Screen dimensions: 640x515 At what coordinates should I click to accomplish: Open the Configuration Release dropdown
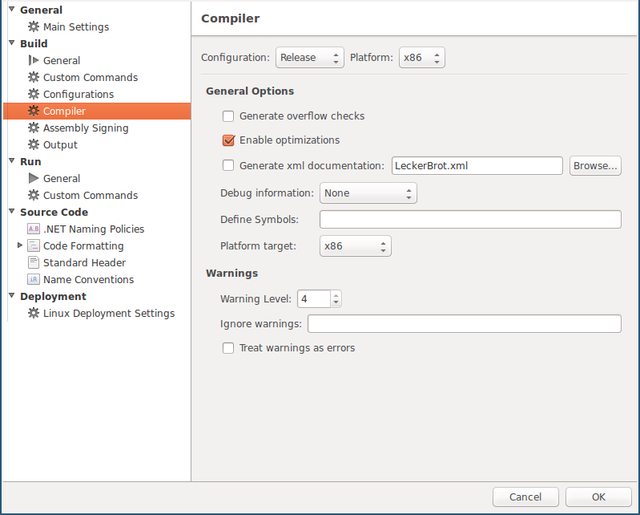[x=309, y=58]
